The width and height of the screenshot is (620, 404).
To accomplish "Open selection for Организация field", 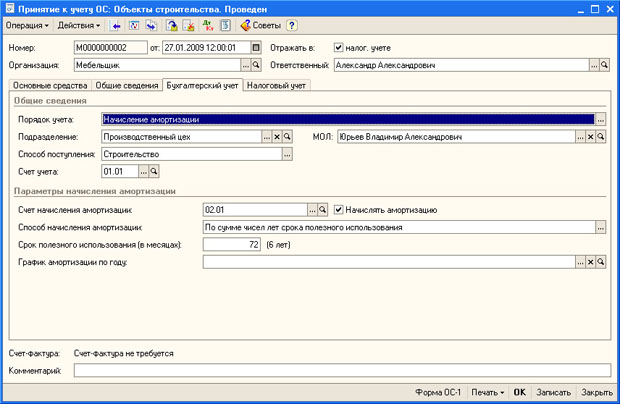I will tap(246, 65).
